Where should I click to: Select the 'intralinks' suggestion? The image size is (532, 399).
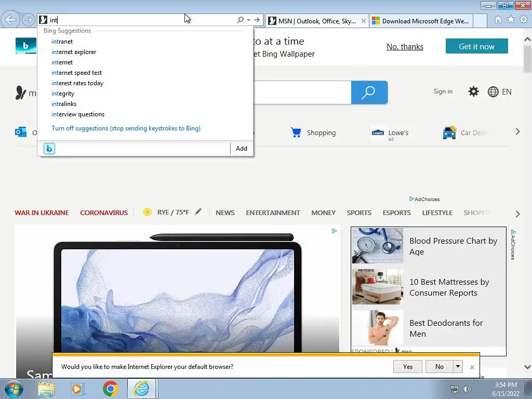click(64, 104)
